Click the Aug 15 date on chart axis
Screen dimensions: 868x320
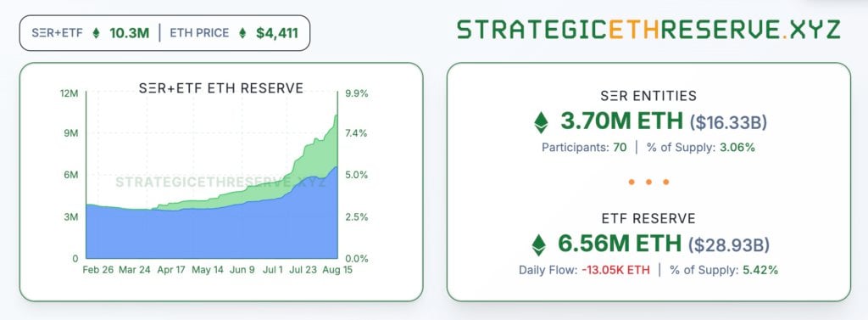tap(337, 270)
